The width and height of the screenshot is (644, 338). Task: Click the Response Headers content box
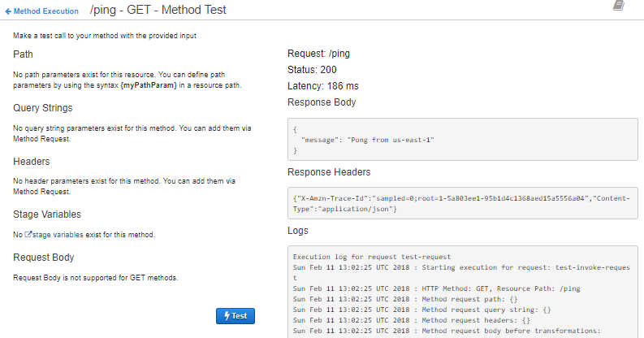(463, 204)
